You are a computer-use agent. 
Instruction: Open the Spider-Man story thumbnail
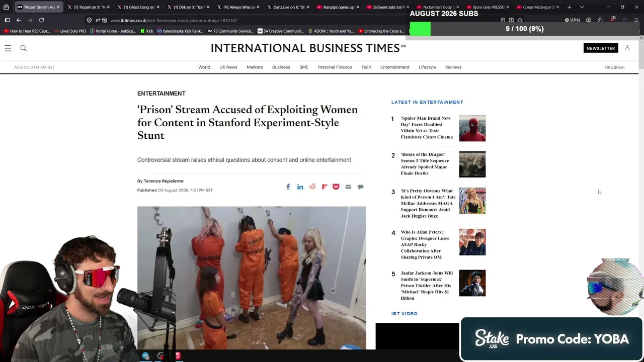pyautogui.click(x=472, y=128)
